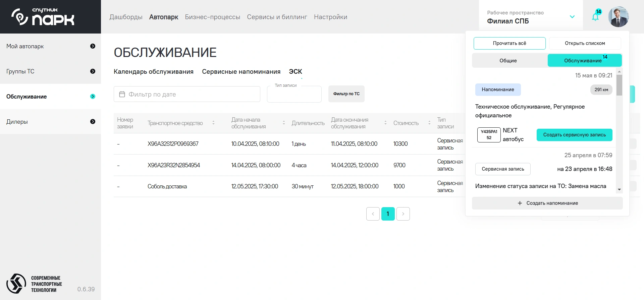Screen dimensions: 644x300
Task: Open Бизнес-процессы in top menu
Action: 212,17
